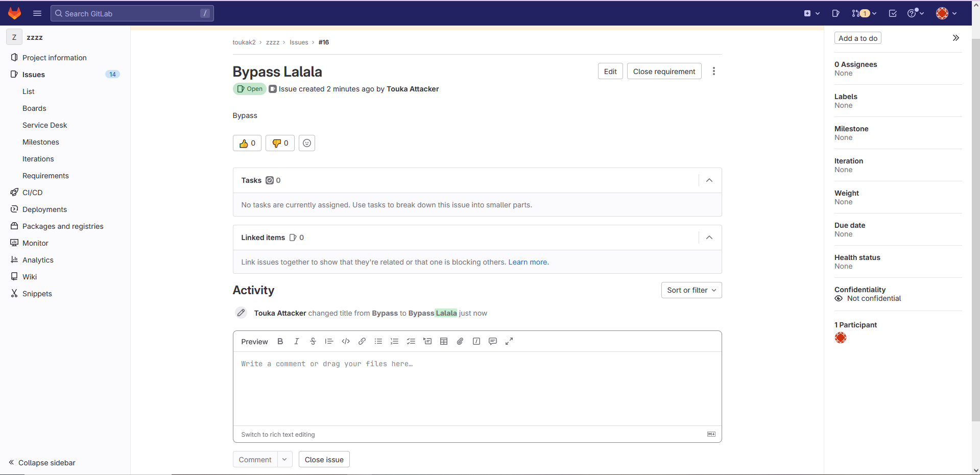The width and height of the screenshot is (980, 475).
Task: Open the Comment button dropdown arrow
Action: point(284,460)
